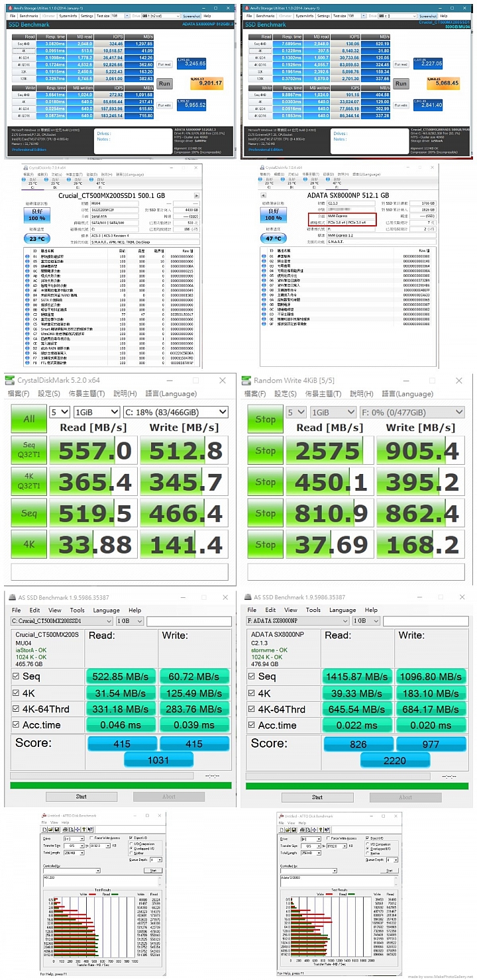Enable Force Write Access in the MX200 ATTO window

91,838
